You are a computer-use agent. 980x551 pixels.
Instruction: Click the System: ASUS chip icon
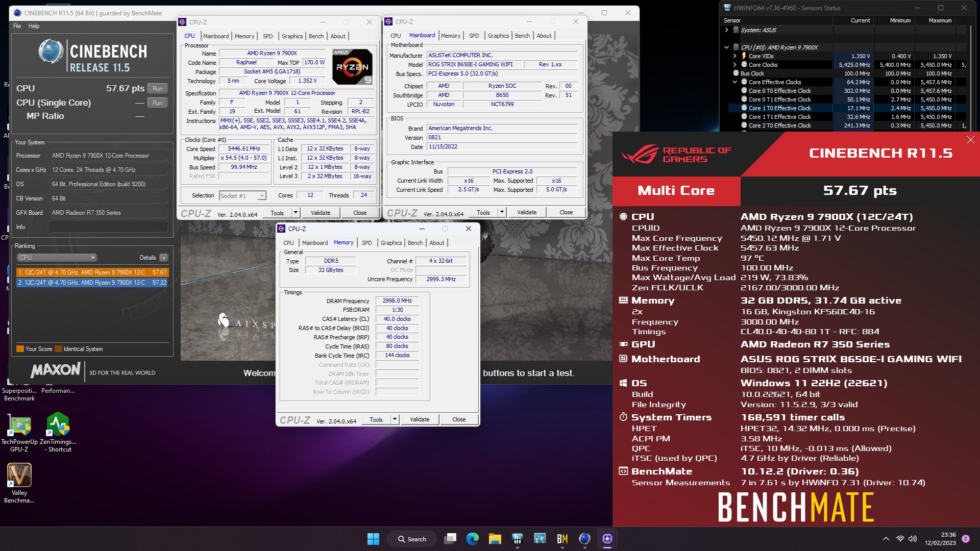[736, 30]
